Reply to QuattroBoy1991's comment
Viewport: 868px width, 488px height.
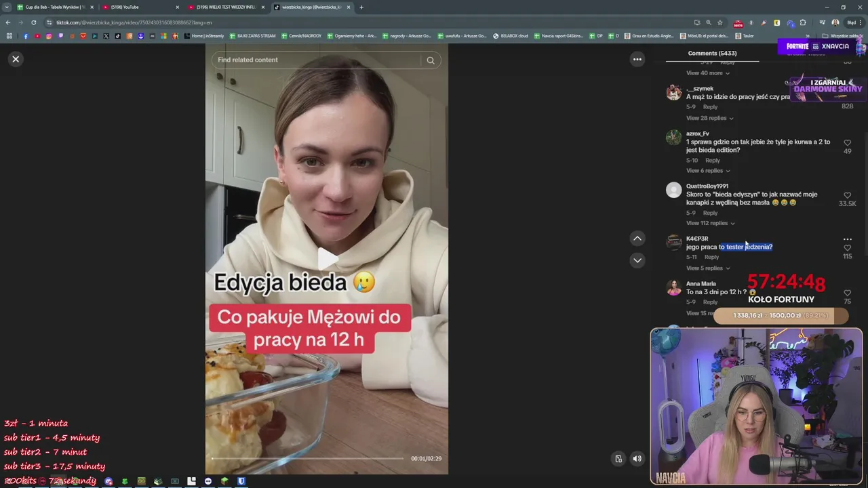click(710, 213)
